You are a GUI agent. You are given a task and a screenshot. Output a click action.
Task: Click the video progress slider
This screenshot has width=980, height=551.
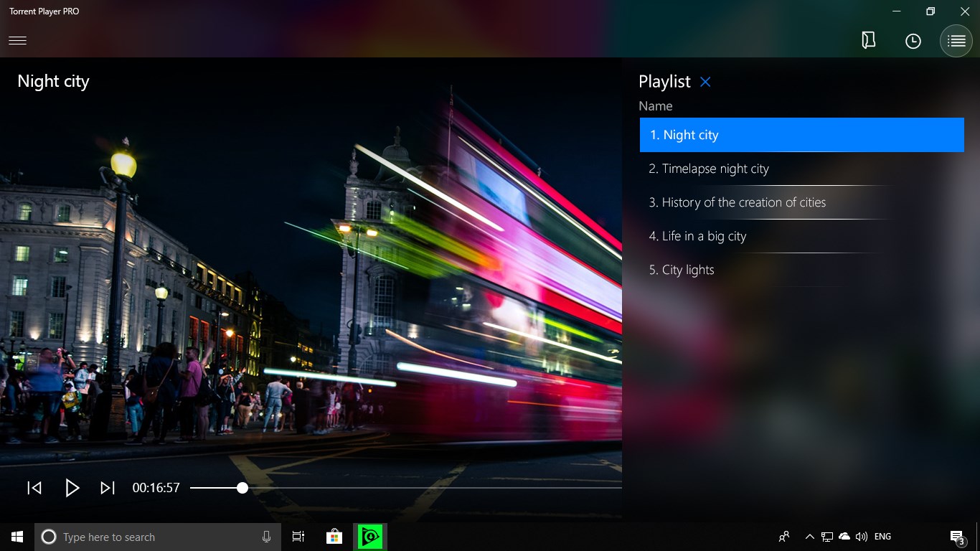click(x=242, y=488)
